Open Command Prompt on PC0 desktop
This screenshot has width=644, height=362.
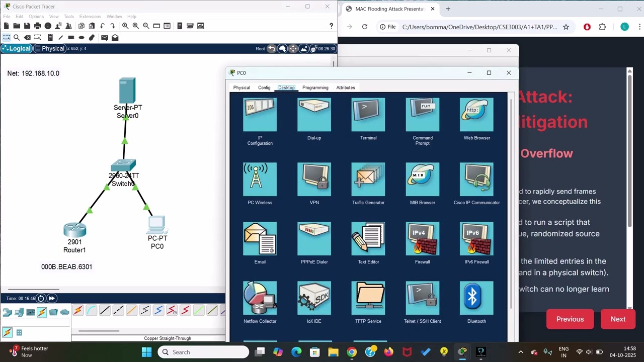(x=423, y=115)
